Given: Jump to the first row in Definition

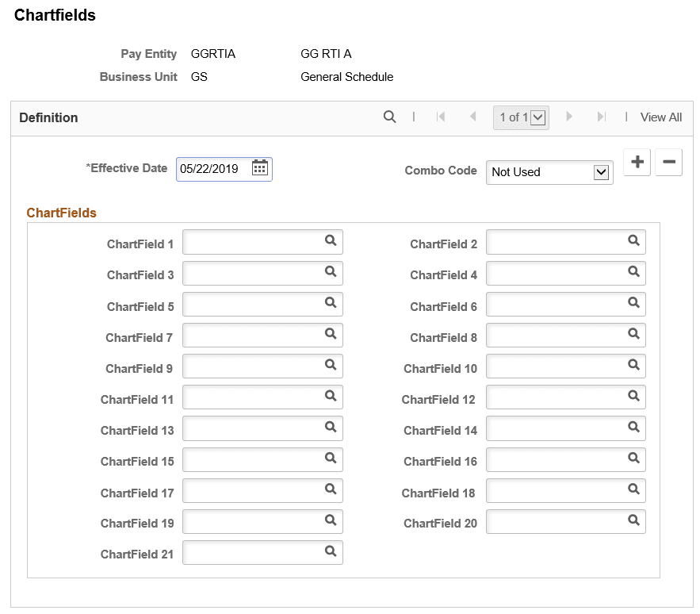Looking at the screenshot, I should click(x=441, y=117).
